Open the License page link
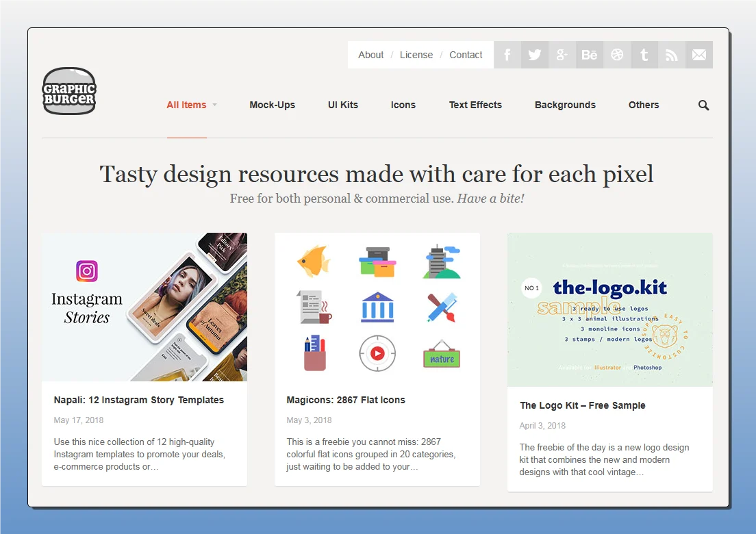 (x=416, y=55)
